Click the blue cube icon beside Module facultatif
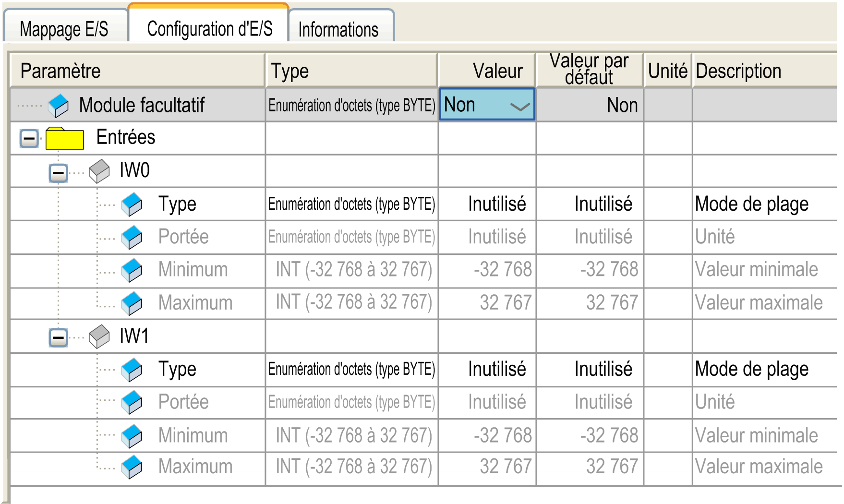844x504 pixels. (59, 105)
